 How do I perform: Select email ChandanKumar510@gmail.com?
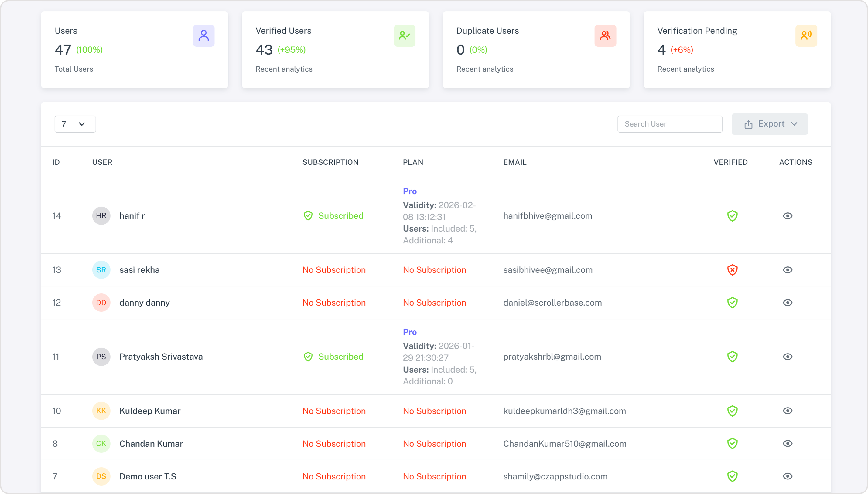tap(565, 443)
